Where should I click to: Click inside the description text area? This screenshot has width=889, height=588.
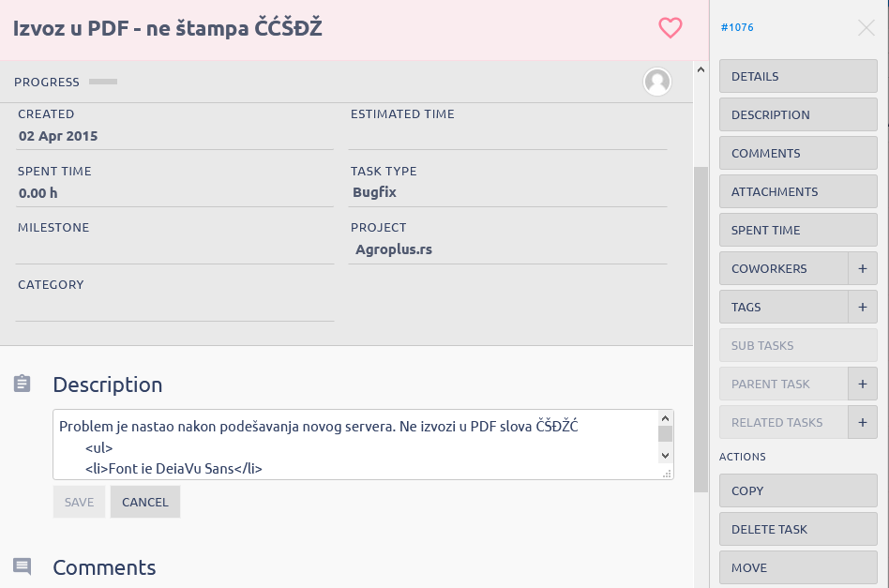[x=356, y=445]
